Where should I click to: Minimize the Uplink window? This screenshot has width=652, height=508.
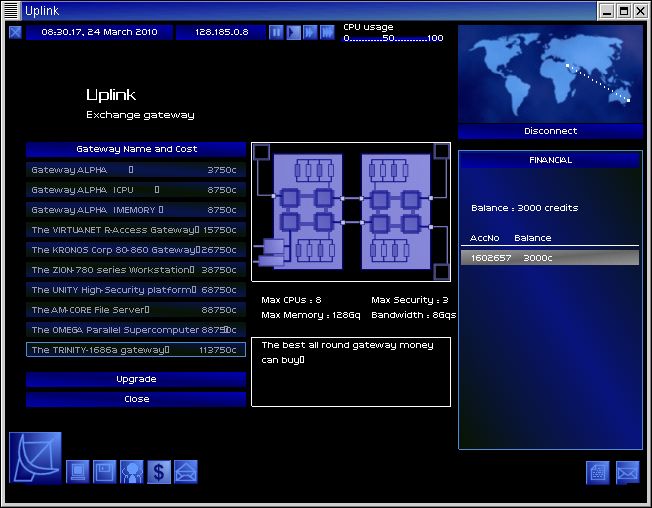[607, 11]
